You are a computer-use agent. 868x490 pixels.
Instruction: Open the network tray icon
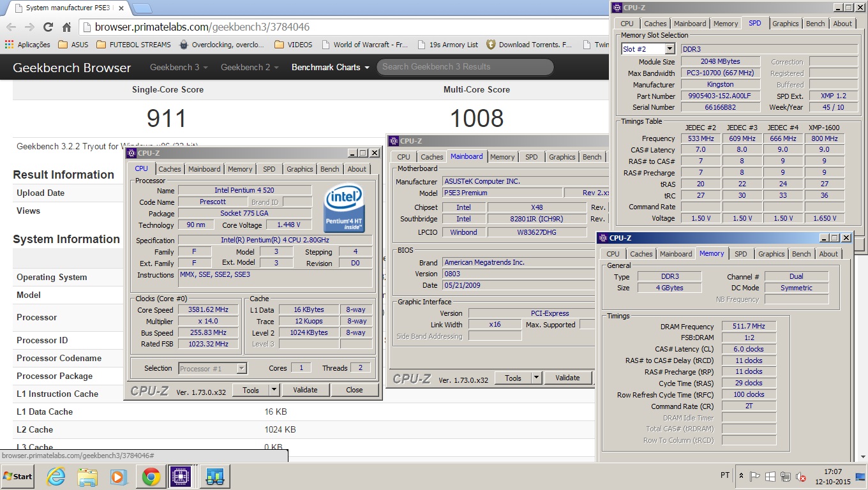click(786, 476)
